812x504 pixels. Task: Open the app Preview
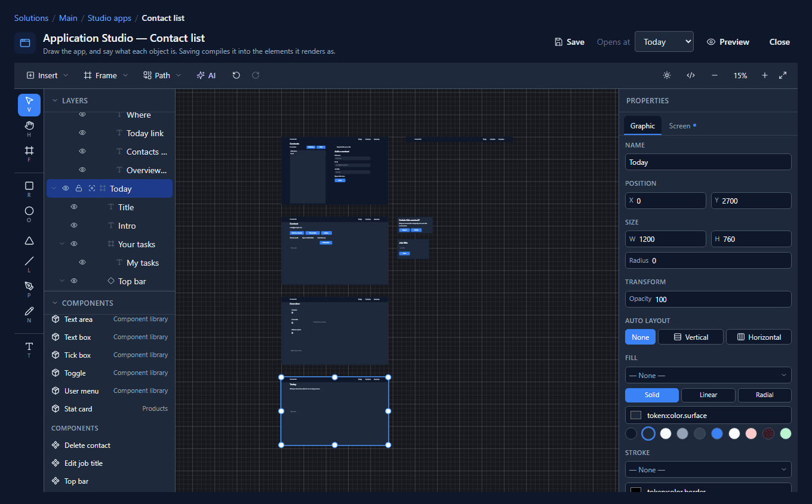pos(728,42)
